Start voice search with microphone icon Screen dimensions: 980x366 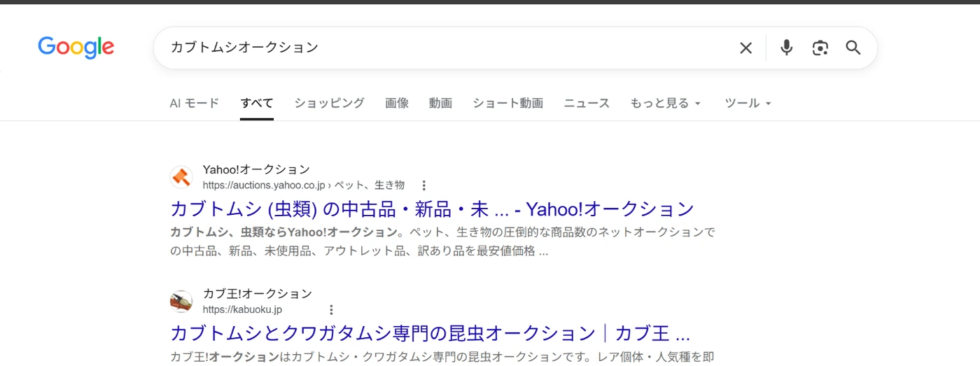point(787,48)
